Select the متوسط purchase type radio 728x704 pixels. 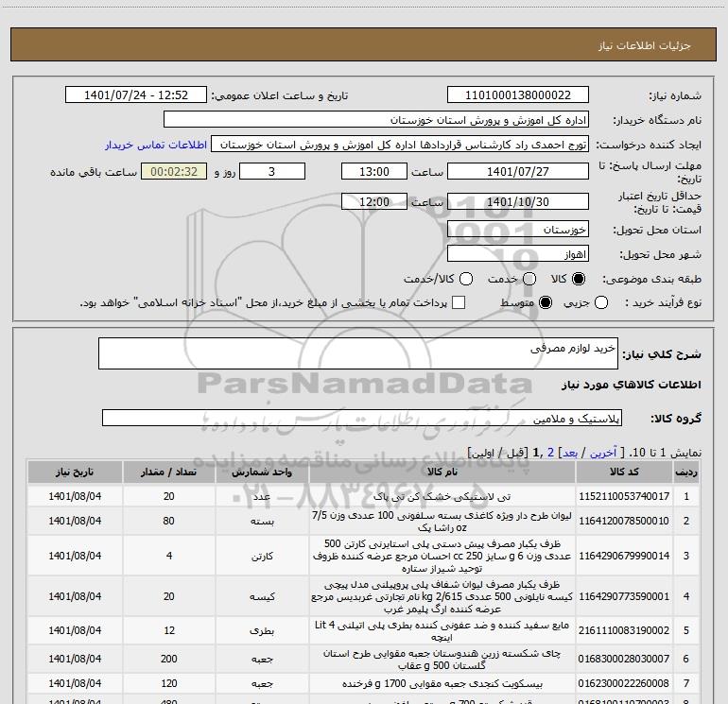(546, 302)
